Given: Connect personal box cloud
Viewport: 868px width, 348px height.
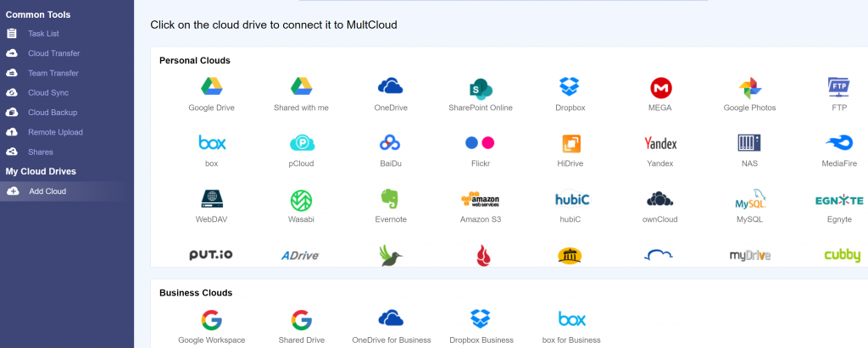Looking at the screenshot, I should (212, 143).
